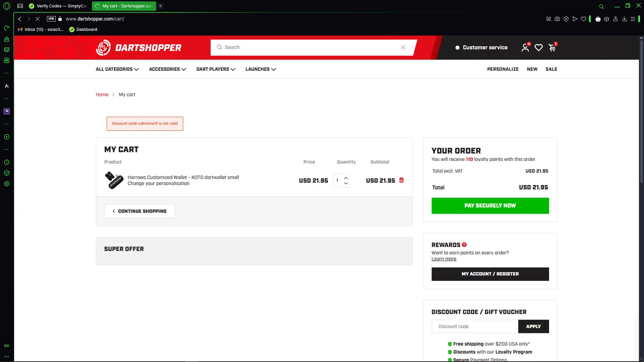644x362 pixels.
Task: Open Easy Setup sliders icon
Action: tap(633, 19)
